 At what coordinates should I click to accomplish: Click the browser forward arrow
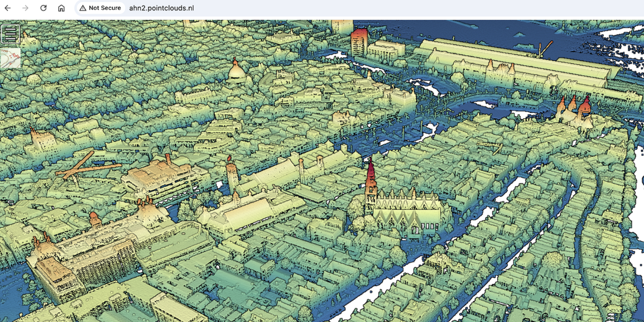tap(25, 8)
